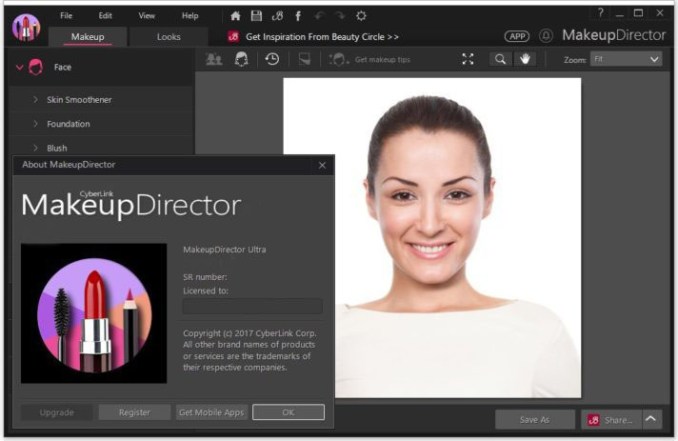
Task: Click the fit-to-screen arrows icon
Action: pos(468,59)
